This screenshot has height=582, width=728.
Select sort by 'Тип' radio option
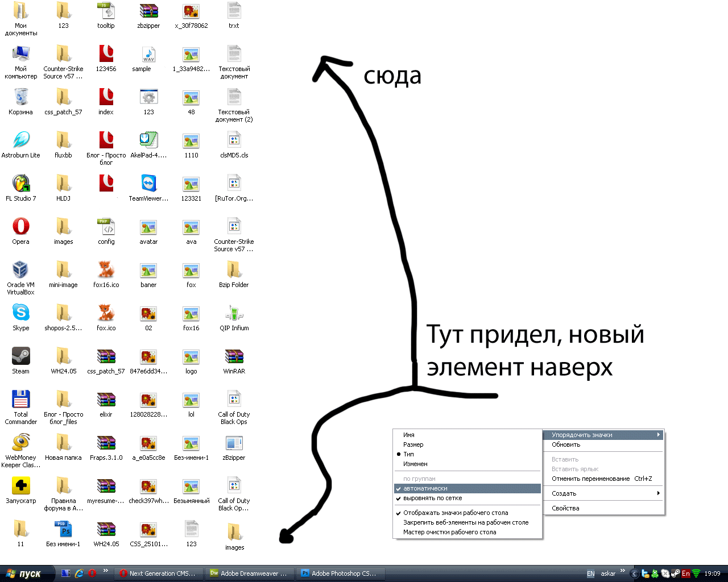(408, 454)
